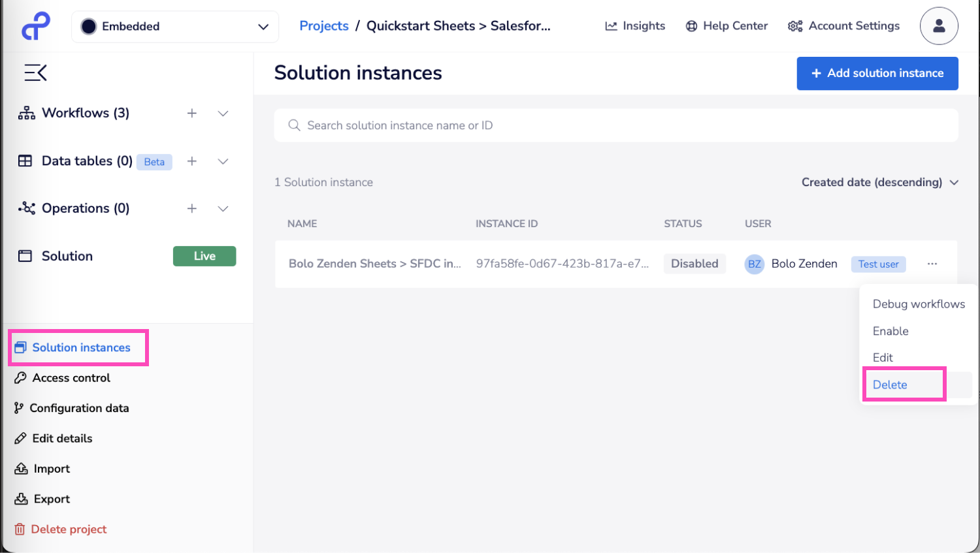Image resolution: width=980 pixels, height=553 pixels.
Task: Select the Solution panel icon
Action: (x=25, y=255)
